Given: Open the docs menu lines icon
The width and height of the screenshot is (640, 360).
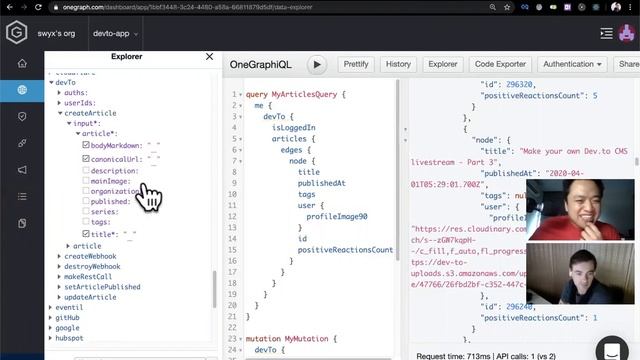Looking at the screenshot, I should pos(607,33).
